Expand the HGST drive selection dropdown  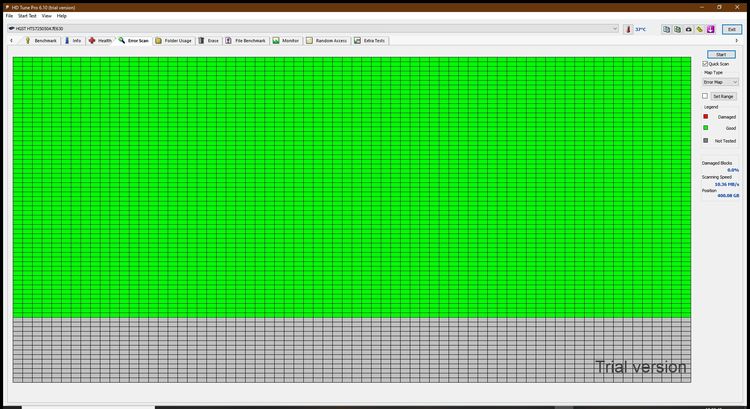313,29
